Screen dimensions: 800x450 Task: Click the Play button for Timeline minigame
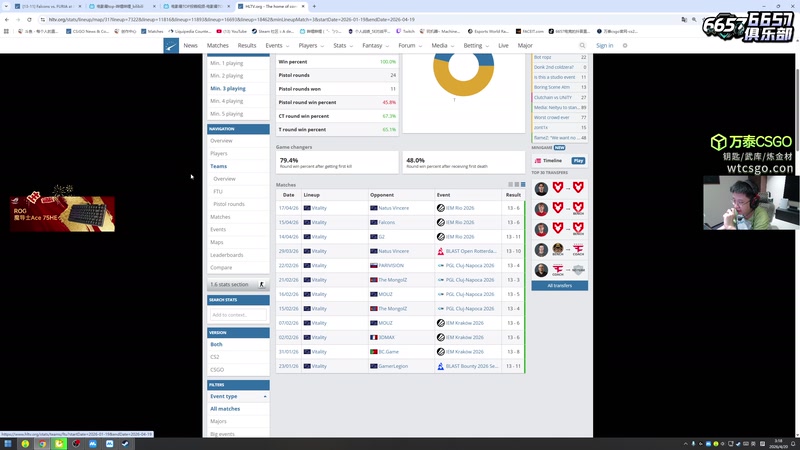(578, 161)
